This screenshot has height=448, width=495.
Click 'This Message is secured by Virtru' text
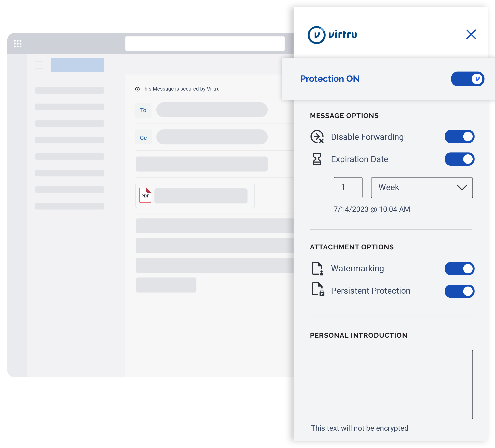181,89
